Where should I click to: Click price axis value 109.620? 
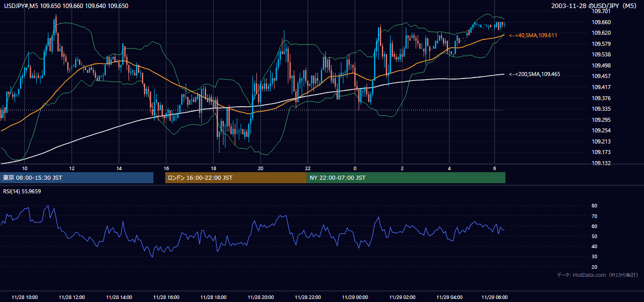pos(602,33)
